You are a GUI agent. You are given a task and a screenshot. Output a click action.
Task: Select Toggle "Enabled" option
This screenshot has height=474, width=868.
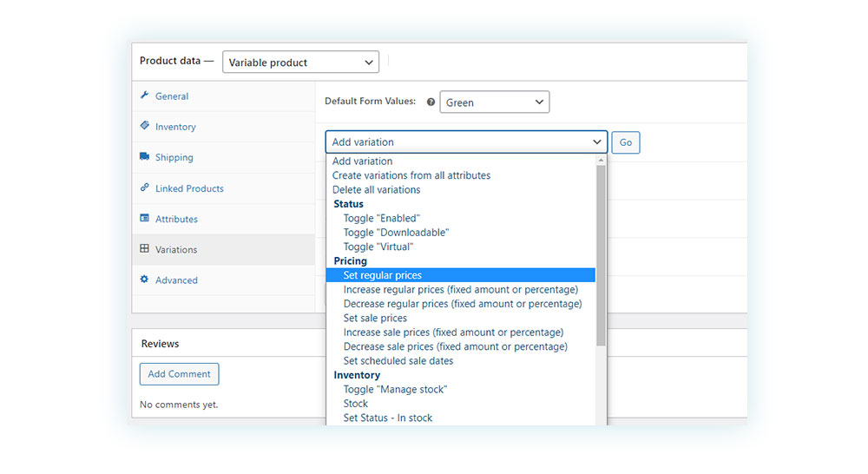point(381,218)
